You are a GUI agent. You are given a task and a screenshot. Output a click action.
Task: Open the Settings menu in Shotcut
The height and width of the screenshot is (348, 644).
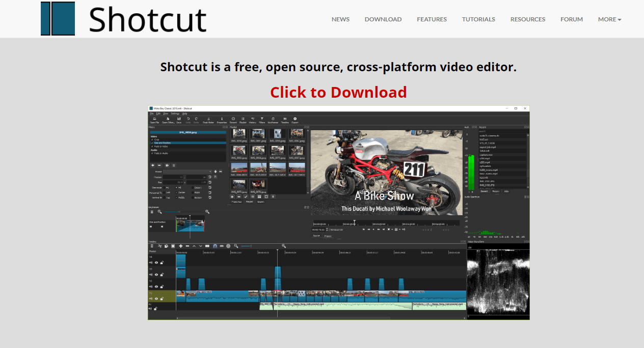[x=175, y=113]
